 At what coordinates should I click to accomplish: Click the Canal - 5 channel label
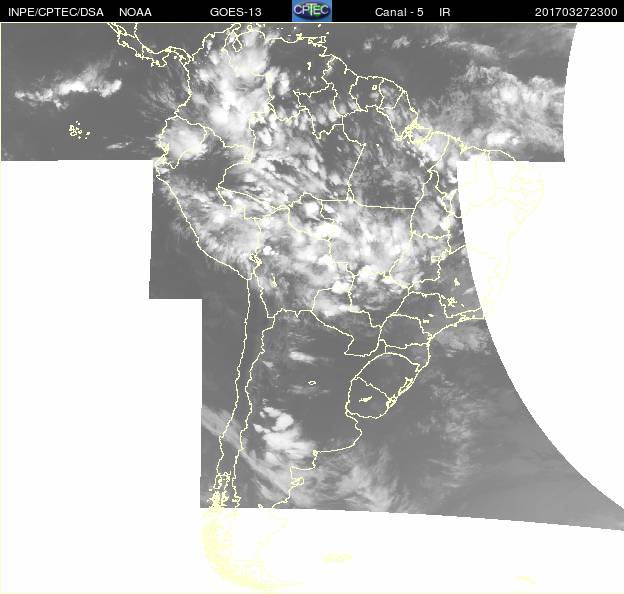click(399, 12)
